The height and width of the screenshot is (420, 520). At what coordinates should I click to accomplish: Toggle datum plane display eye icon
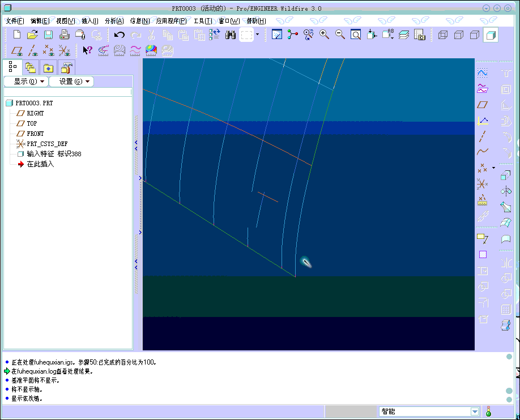click(17, 50)
